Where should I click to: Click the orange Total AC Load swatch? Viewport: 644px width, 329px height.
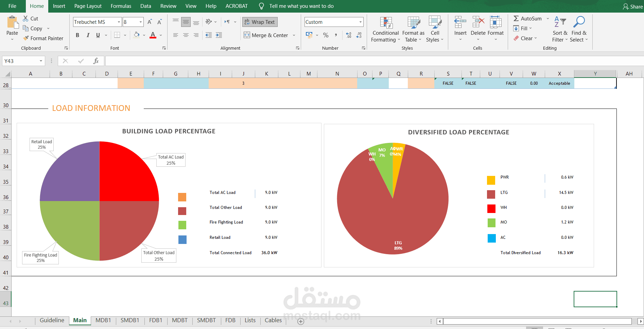[x=182, y=197]
